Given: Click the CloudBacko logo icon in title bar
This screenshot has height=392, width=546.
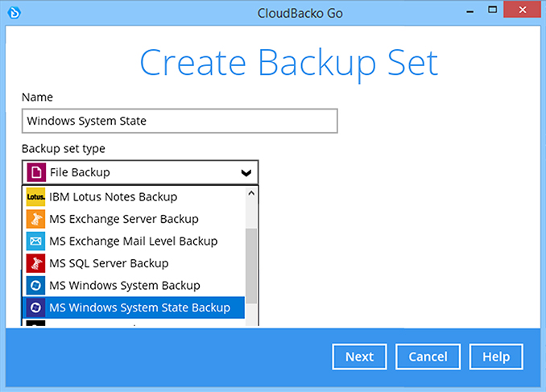Looking at the screenshot, I should 14,13.
